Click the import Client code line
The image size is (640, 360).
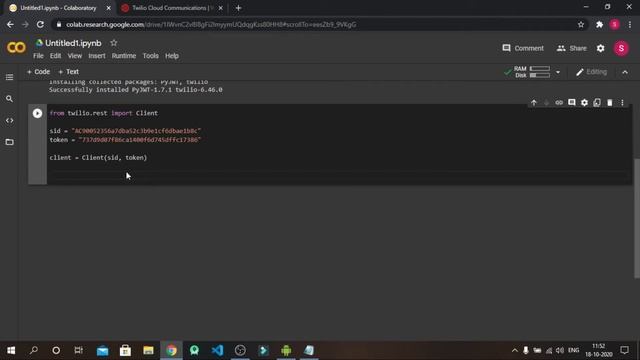104,113
